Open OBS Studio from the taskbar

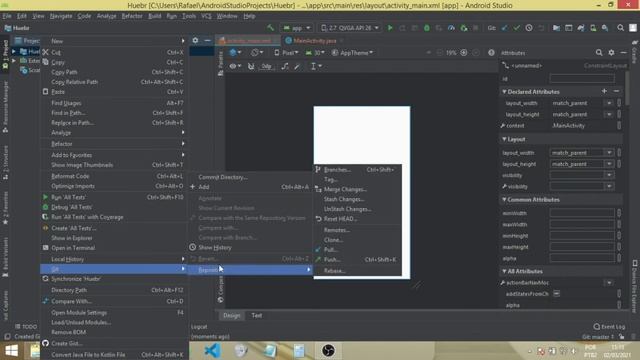328,351
